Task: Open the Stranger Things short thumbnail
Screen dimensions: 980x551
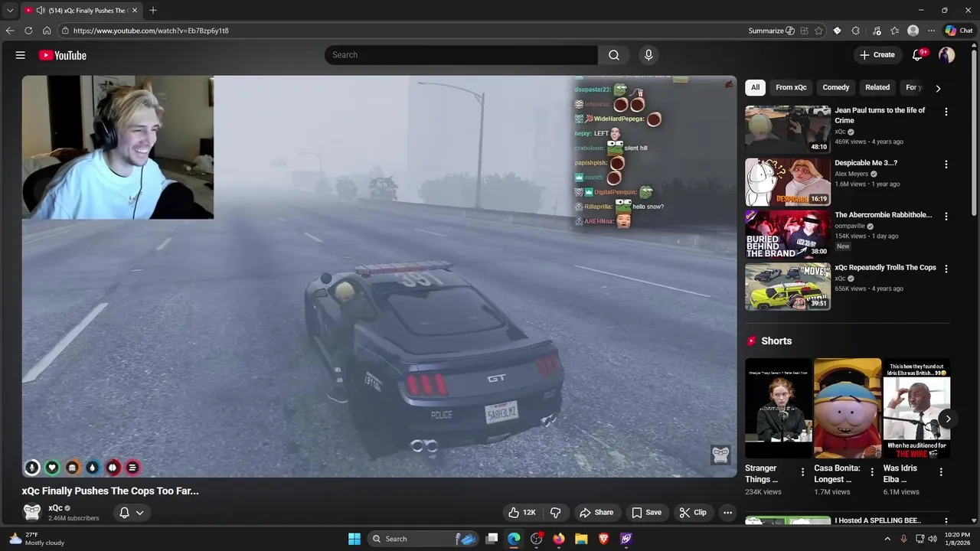Action: 779,408
